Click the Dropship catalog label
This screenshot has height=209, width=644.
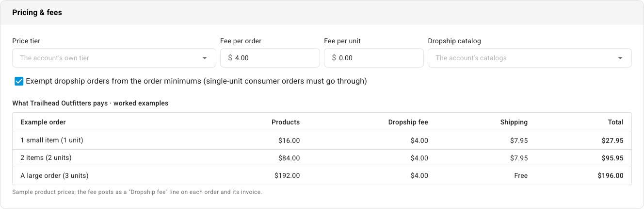[454, 41]
